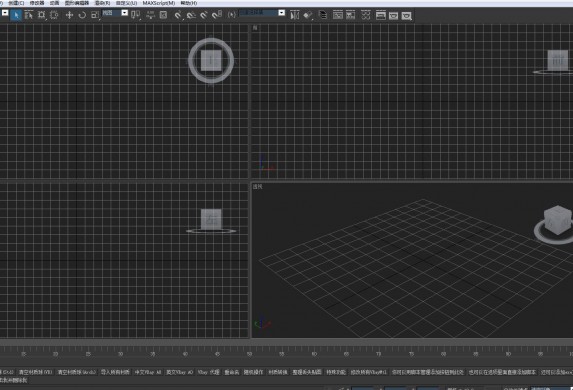573x390 pixels.
Task: Open the 自定义(U) menu
Action: coord(126,3)
